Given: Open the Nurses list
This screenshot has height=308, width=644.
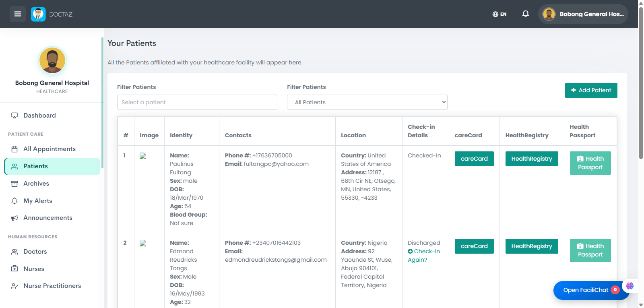Looking at the screenshot, I should [x=52, y=269].
